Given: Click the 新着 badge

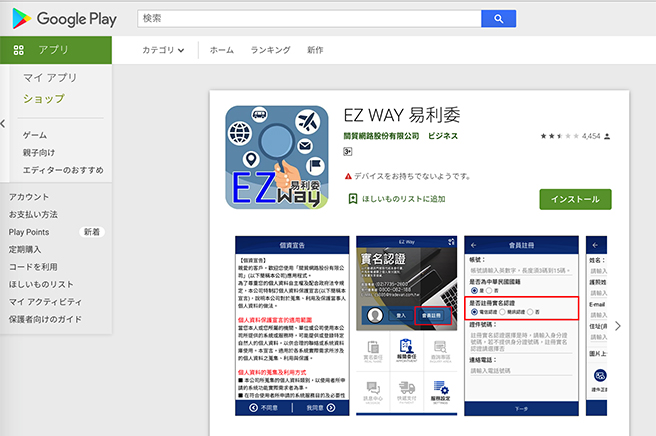Looking at the screenshot, I should click(92, 232).
